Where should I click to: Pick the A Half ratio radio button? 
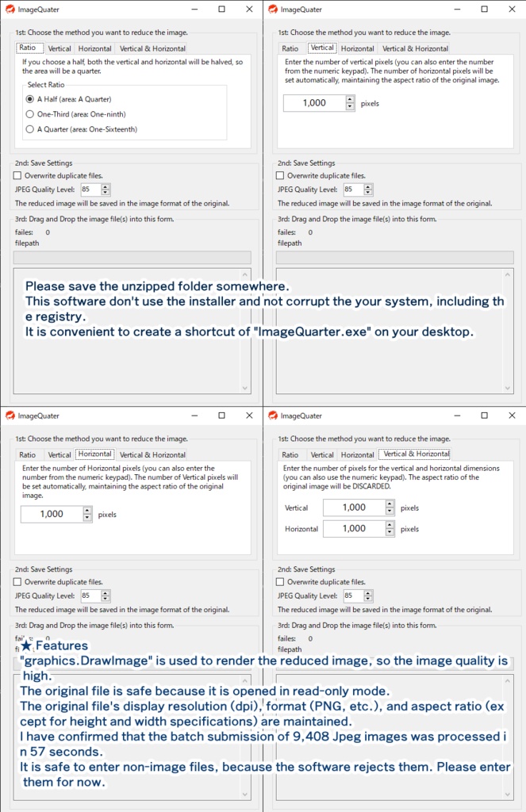click(x=30, y=99)
